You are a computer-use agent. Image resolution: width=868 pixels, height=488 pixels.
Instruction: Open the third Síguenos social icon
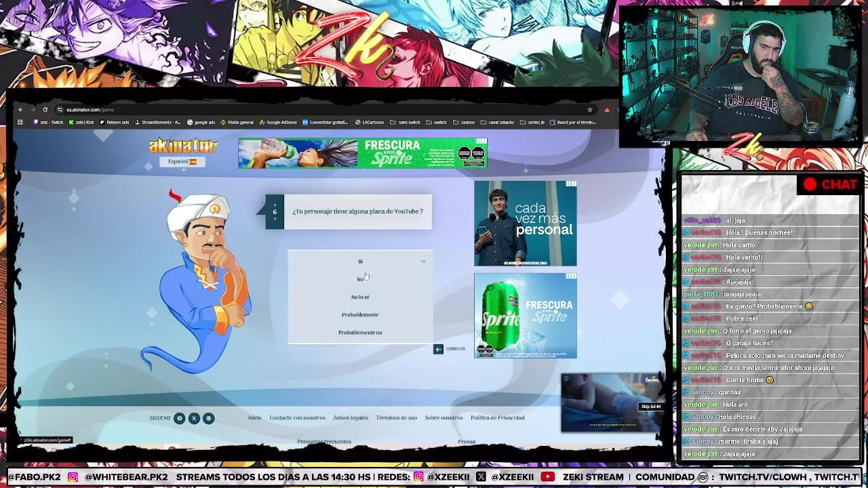pos(208,418)
